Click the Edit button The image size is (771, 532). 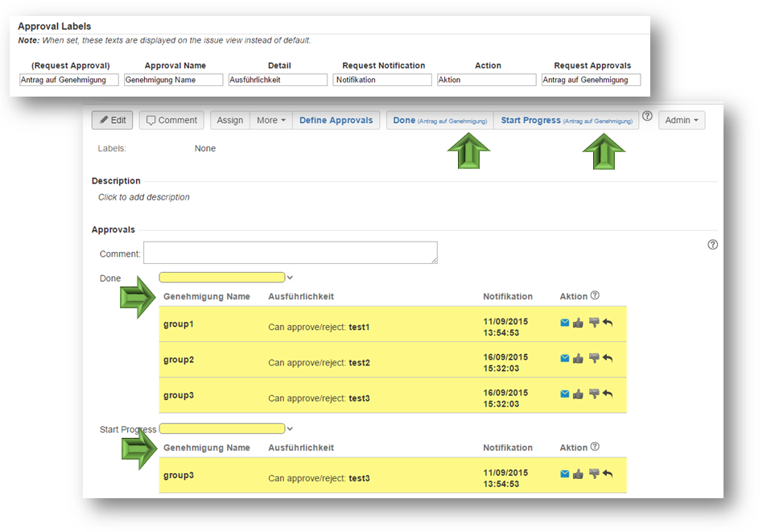click(x=113, y=121)
